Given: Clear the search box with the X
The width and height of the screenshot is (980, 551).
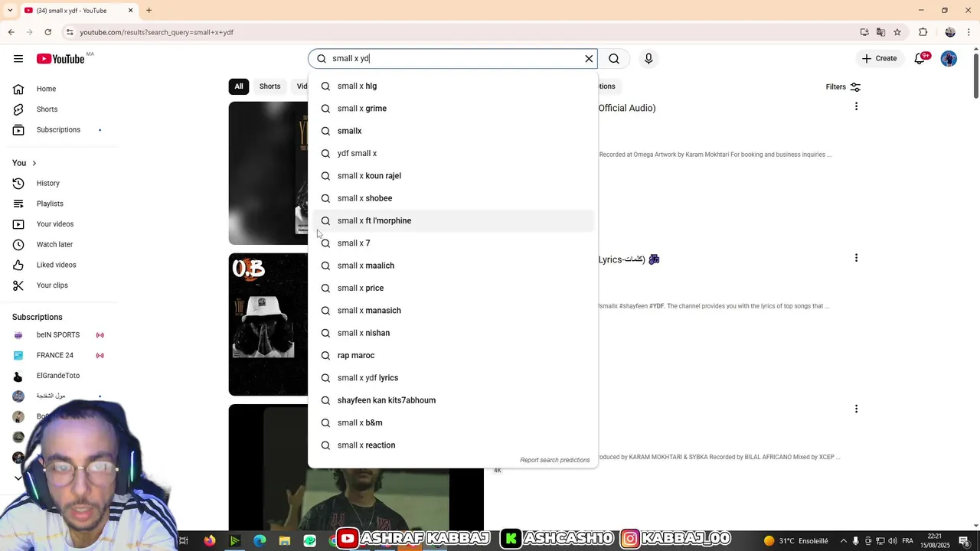Looking at the screenshot, I should pos(589,59).
